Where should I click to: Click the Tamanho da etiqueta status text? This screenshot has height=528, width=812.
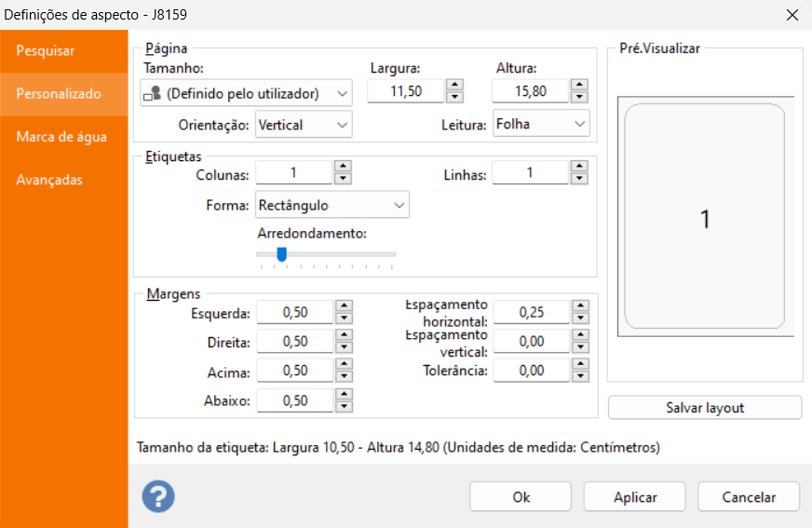(399, 447)
